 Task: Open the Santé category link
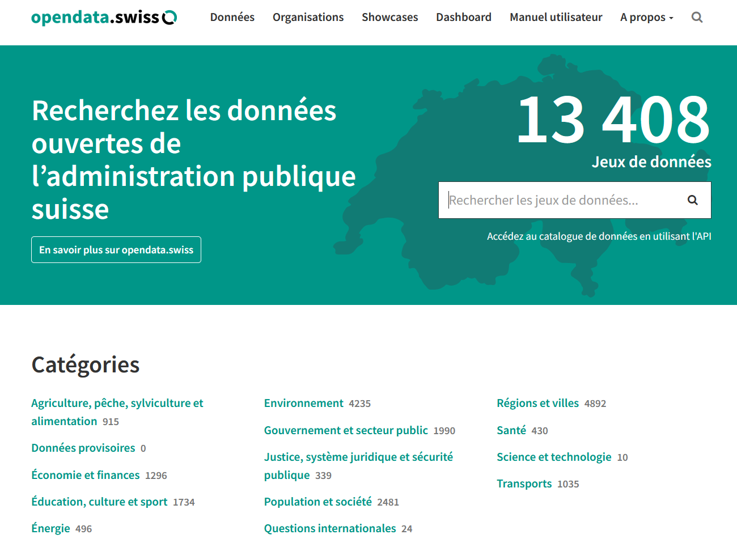511,430
